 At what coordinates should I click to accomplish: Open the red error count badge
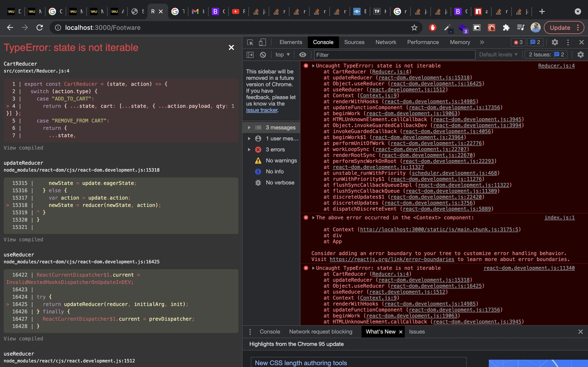tap(518, 42)
